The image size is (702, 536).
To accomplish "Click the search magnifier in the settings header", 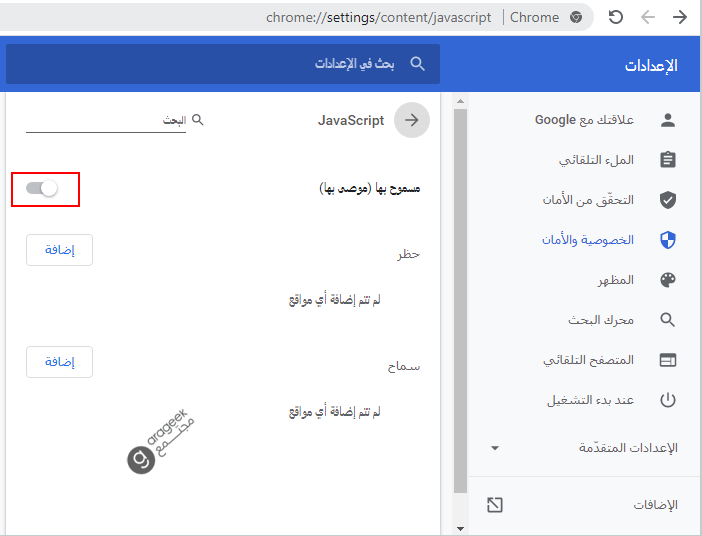I will [417, 64].
